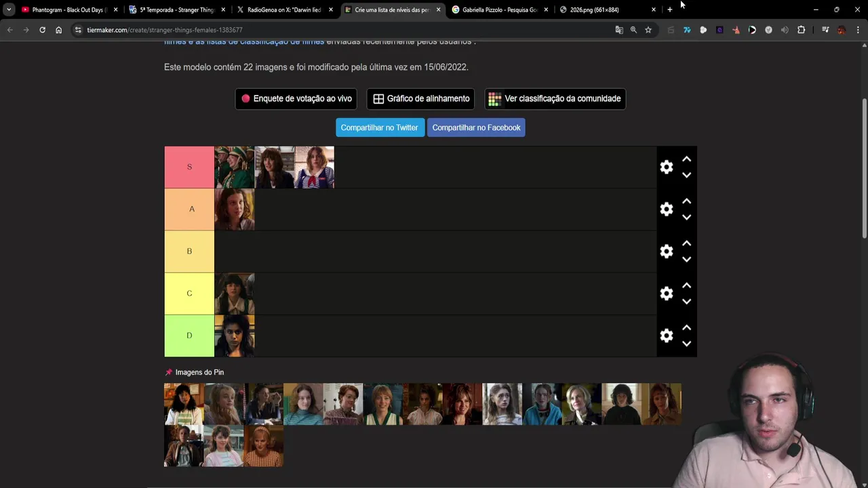Image resolution: width=868 pixels, height=488 pixels.
Task: Pick the redhead with glasses in pinned images
Action: click(343, 404)
